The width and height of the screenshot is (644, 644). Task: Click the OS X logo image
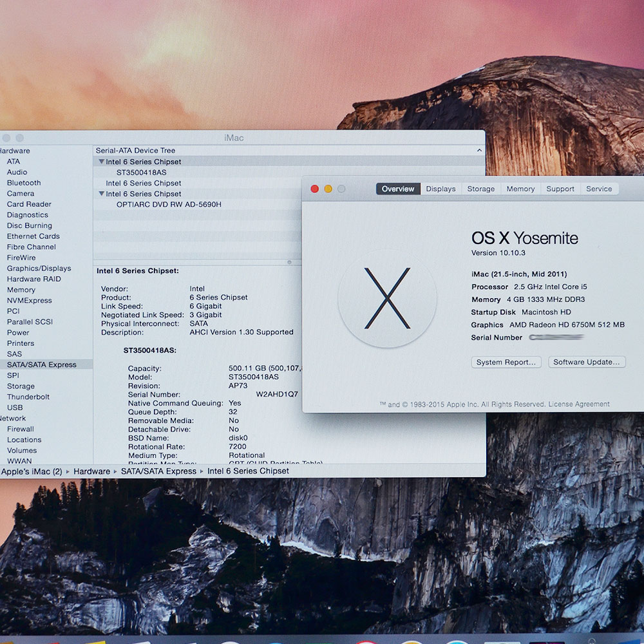pyautogui.click(x=387, y=299)
